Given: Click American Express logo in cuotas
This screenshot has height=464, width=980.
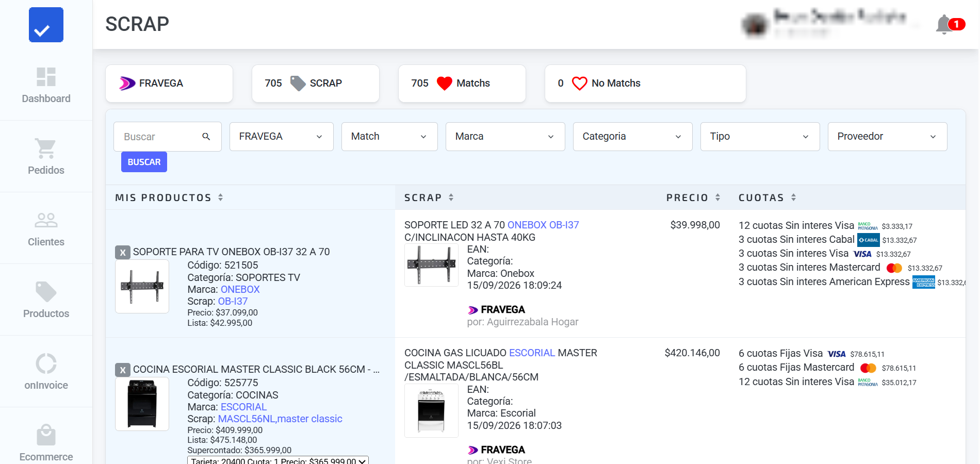Looking at the screenshot, I should (924, 282).
